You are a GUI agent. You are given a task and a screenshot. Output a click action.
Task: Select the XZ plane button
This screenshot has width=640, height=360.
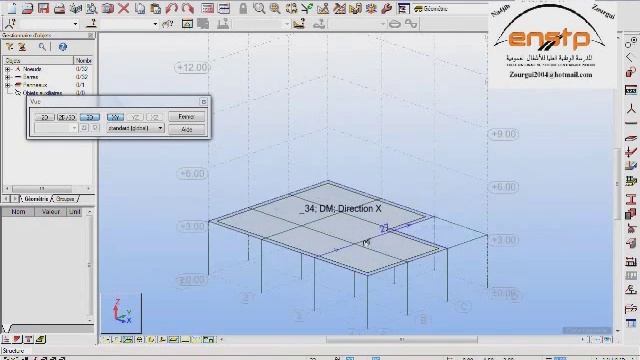(x=154, y=117)
